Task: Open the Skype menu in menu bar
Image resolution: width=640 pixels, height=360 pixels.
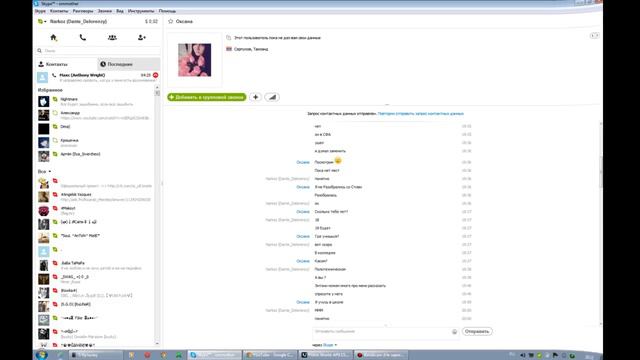Action: click(40, 11)
